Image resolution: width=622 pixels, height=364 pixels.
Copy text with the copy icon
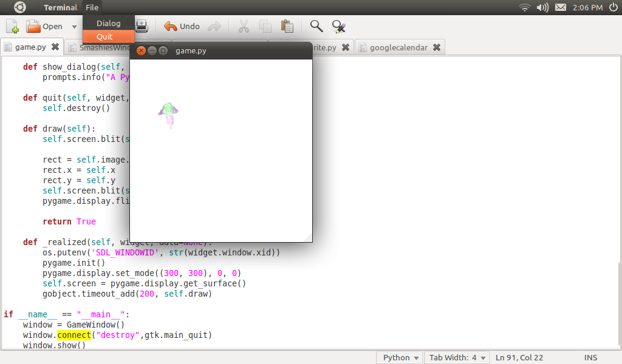click(265, 26)
